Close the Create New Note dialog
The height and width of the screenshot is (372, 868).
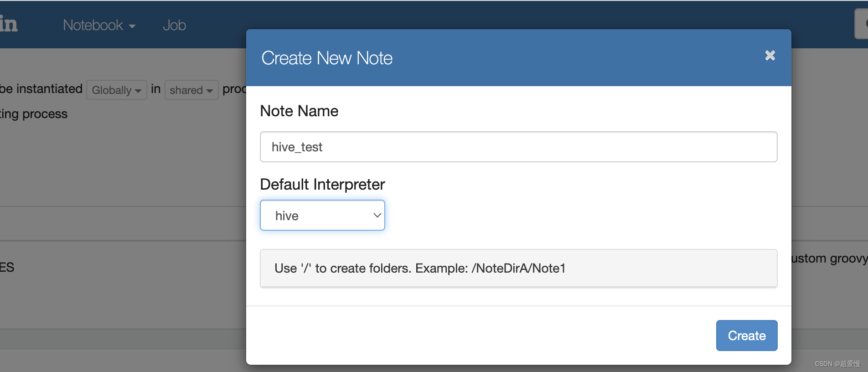point(770,56)
